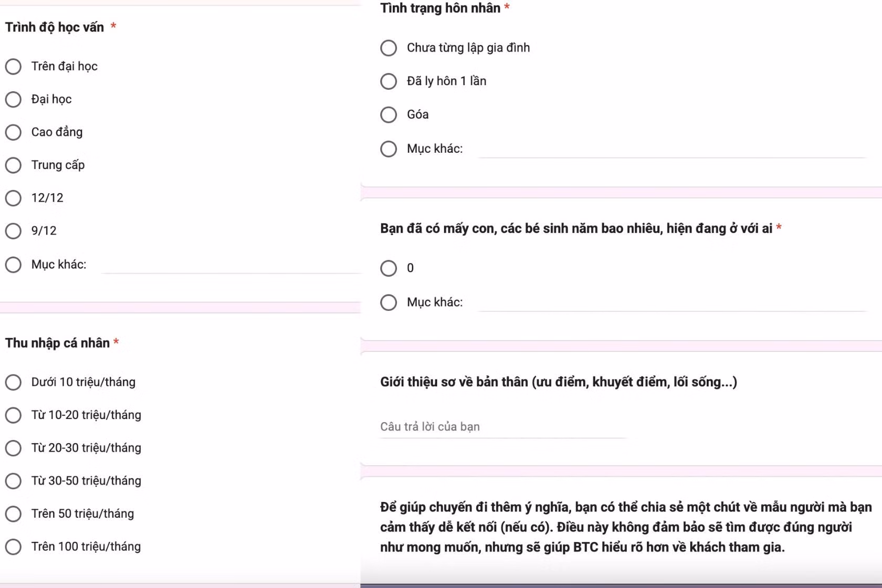Select the "12/12" education option
Viewport: 882px width, 588px height.
click(x=13, y=198)
